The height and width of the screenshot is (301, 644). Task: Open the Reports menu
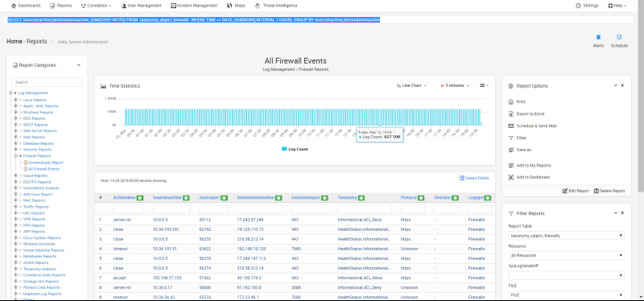61,6
